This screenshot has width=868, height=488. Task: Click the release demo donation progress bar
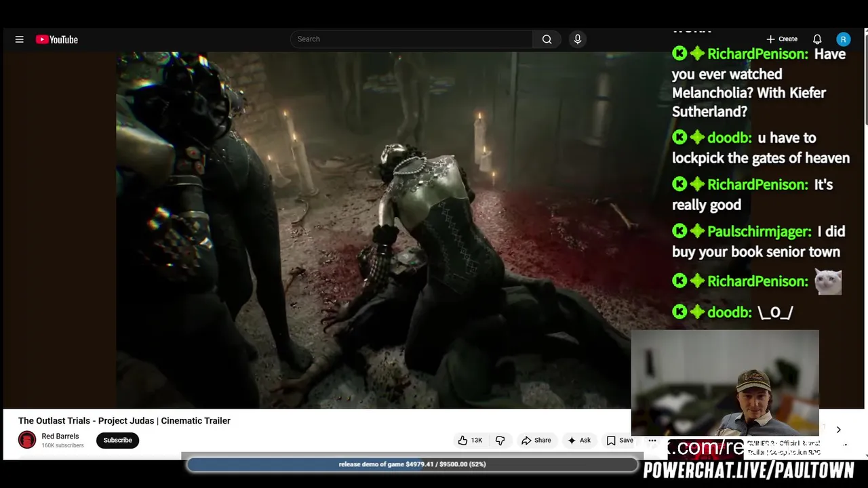[x=412, y=464]
